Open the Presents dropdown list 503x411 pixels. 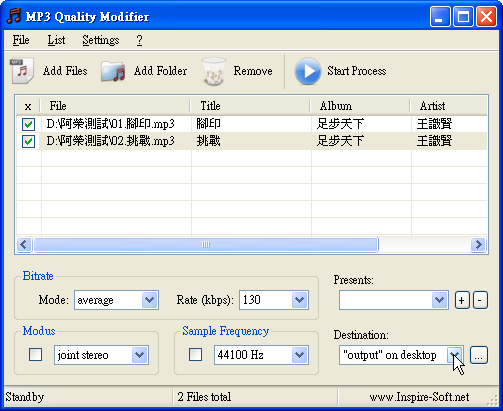tap(394, 300)
